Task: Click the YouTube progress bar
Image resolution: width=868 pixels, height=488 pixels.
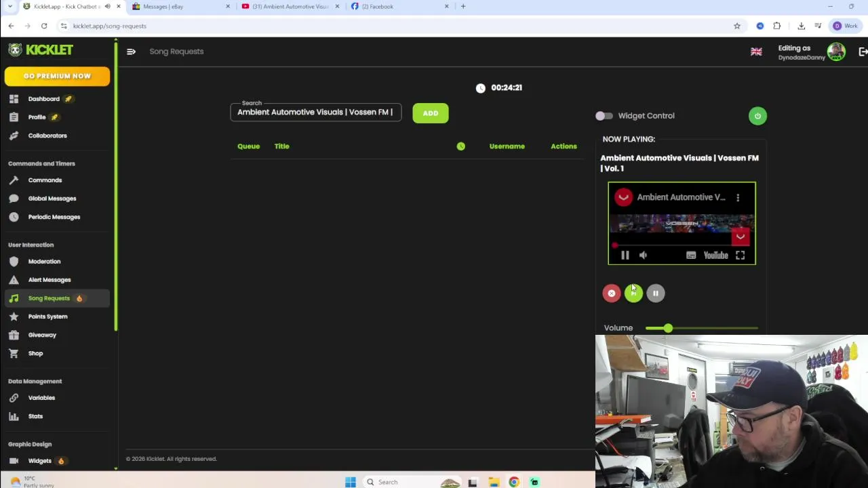Action: pos(682,245)
